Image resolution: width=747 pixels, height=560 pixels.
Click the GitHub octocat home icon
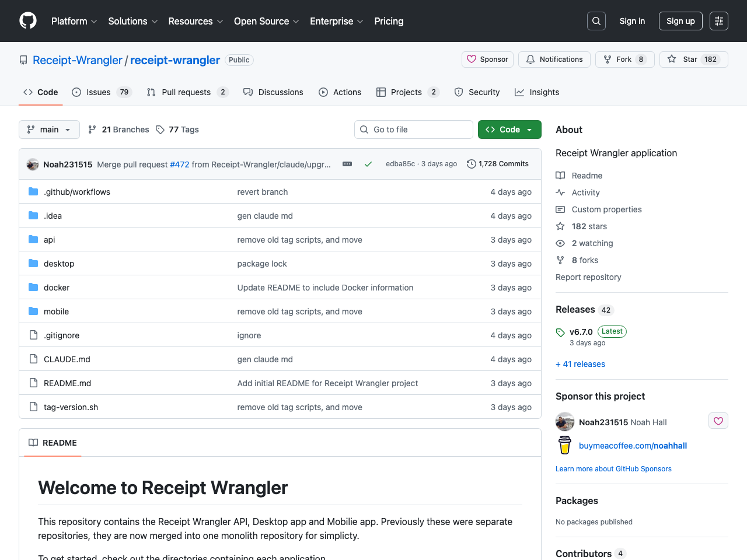27,20
